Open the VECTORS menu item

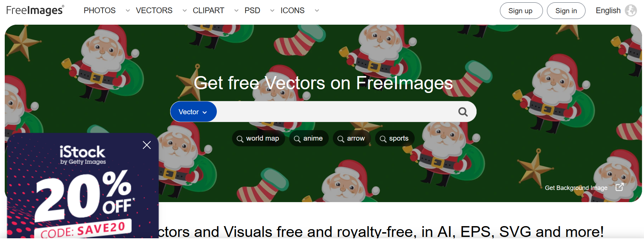tap(154, 10)
